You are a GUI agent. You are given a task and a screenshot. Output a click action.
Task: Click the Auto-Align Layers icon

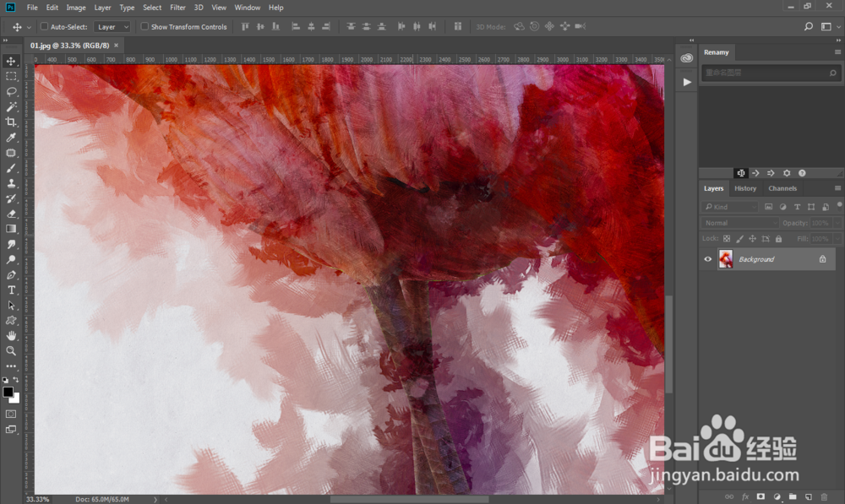tap(457, 26)
